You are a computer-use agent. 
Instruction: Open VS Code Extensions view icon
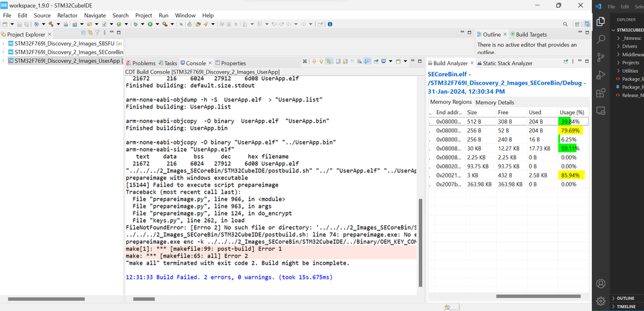pos(601,93)
